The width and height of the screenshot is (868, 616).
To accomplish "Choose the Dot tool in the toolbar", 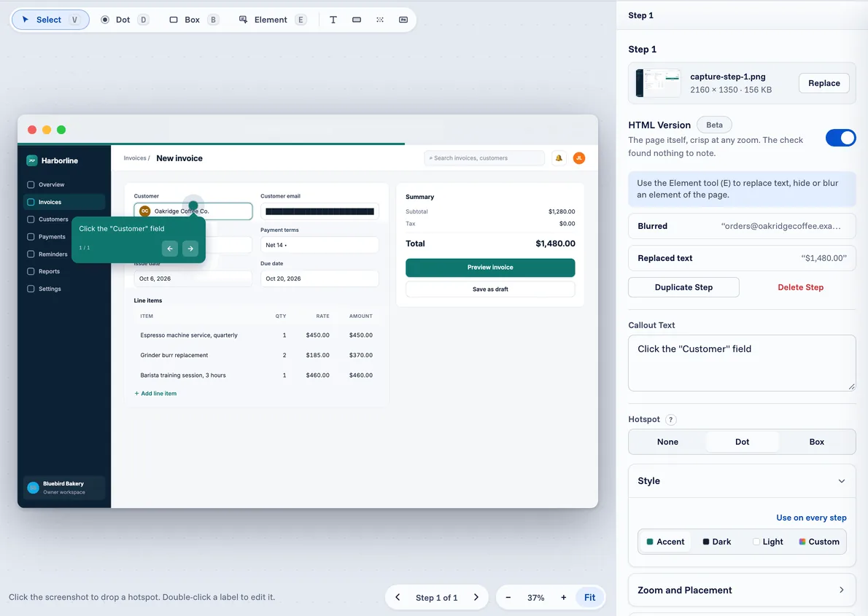I will point(124,20).
